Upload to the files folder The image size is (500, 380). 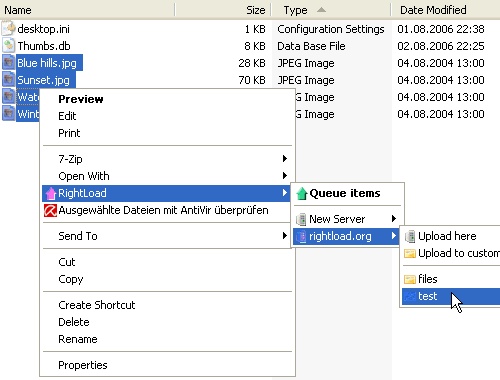[x=451, y=279]
